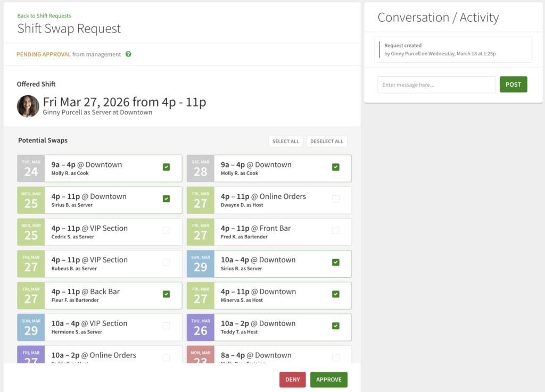
Task: Click Ginny Purcell's profile photo
Action: click(x=28, y=106)
